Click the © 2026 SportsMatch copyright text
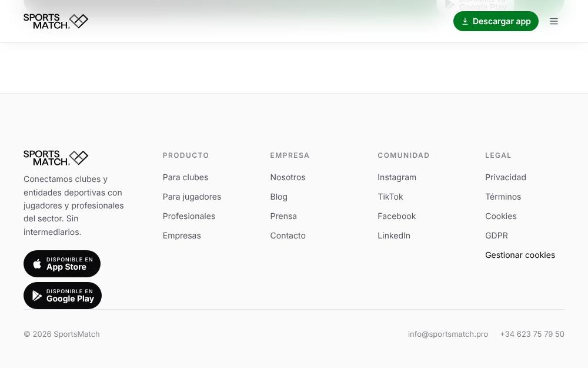Viewport: 588px width, 368px height. (62, 334)
